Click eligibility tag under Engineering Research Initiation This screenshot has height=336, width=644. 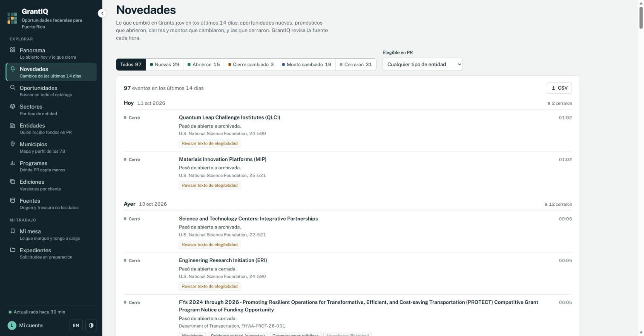210,286
